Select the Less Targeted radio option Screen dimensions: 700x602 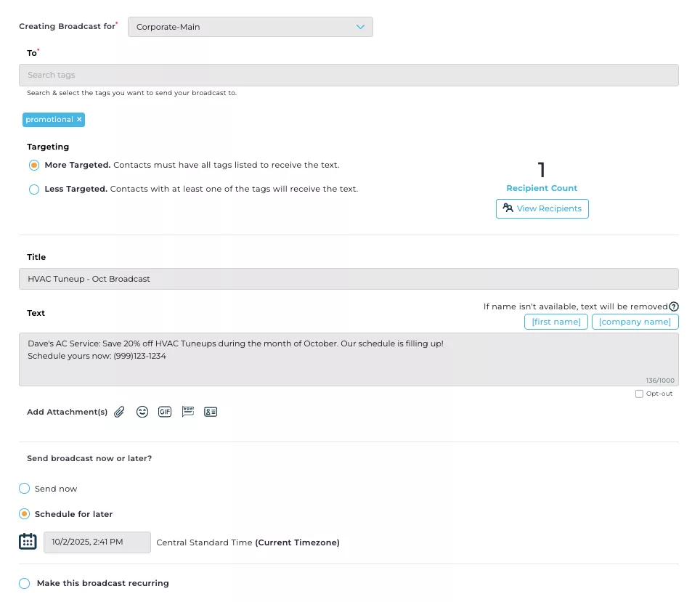point(34,190)
